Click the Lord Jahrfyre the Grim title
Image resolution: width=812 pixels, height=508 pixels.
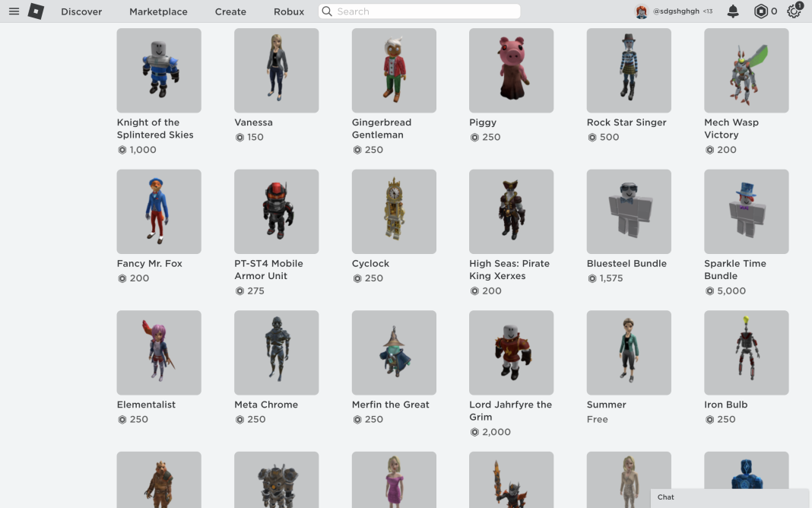[511, 411]
